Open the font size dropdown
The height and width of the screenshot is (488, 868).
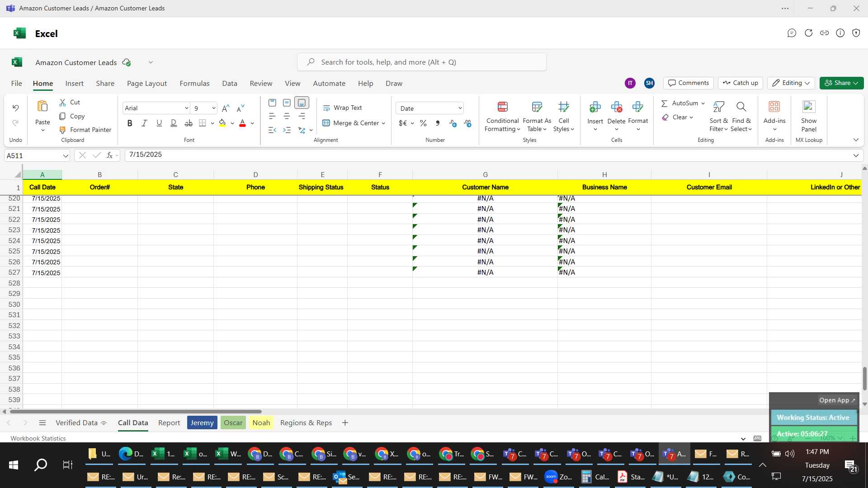(x=213, y=108)
